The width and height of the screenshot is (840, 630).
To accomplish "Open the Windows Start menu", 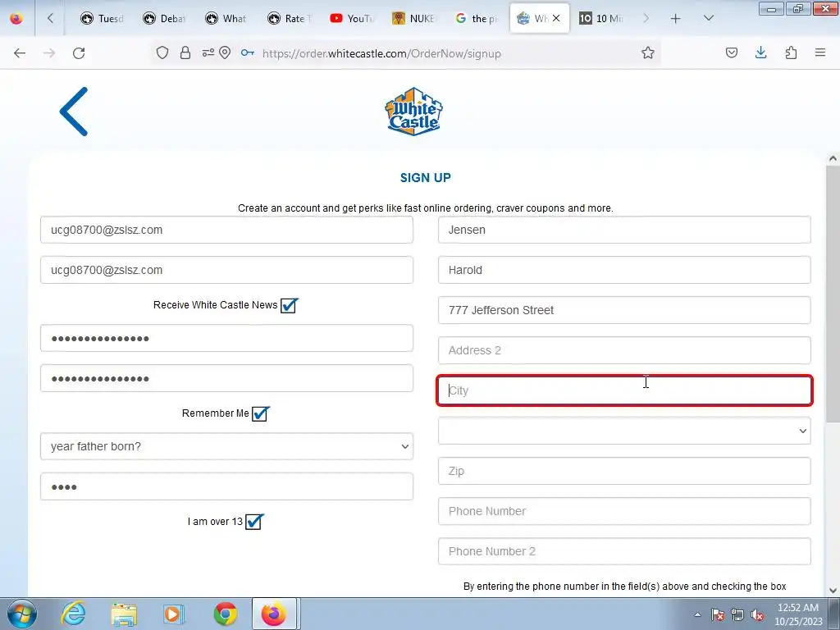I will (x=22, y=614).
